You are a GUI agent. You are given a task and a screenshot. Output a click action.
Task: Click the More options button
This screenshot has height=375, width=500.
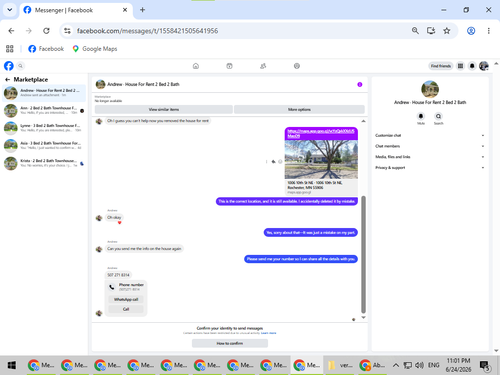tap(299, 109)
